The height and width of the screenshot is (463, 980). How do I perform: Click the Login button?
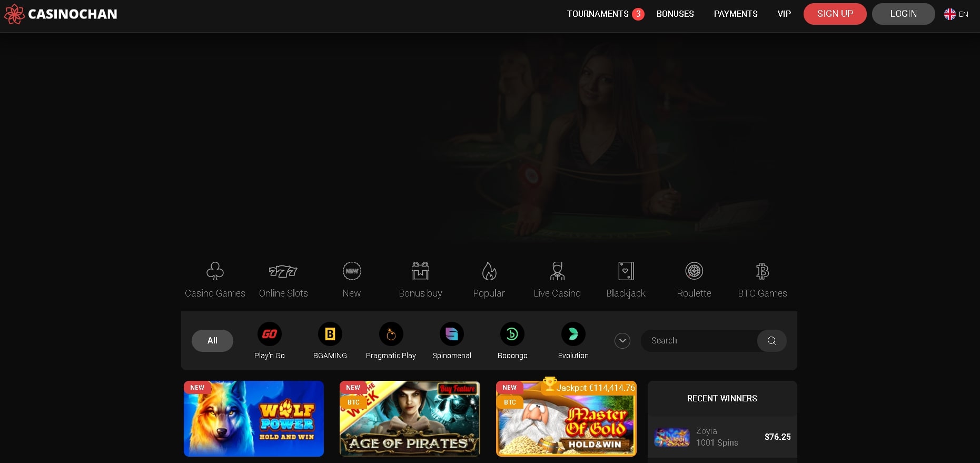coord(904,14)
